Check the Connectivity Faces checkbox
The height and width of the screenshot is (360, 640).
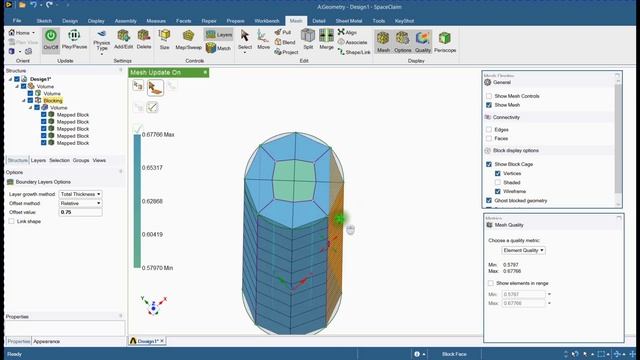coord(489,138)
